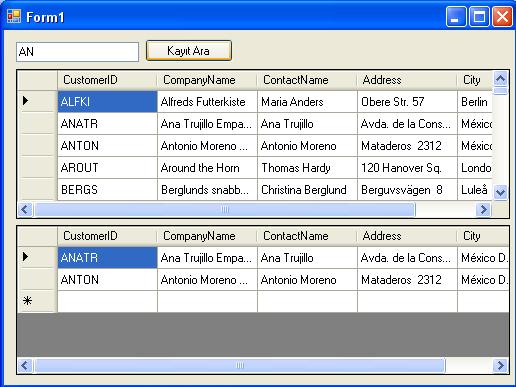Screen dimensions: 516x387
Task: Focus the search text box containing AN
Action: (x=77, y=52)
